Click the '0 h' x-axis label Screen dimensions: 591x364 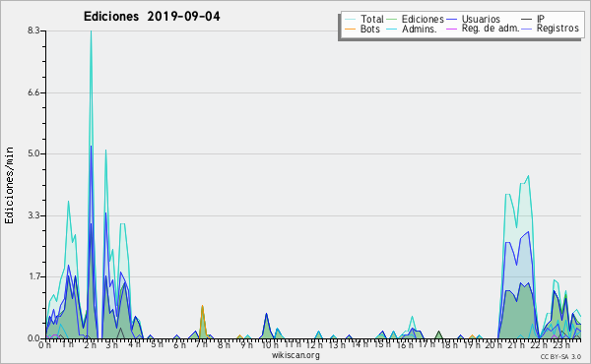(44, 344)
